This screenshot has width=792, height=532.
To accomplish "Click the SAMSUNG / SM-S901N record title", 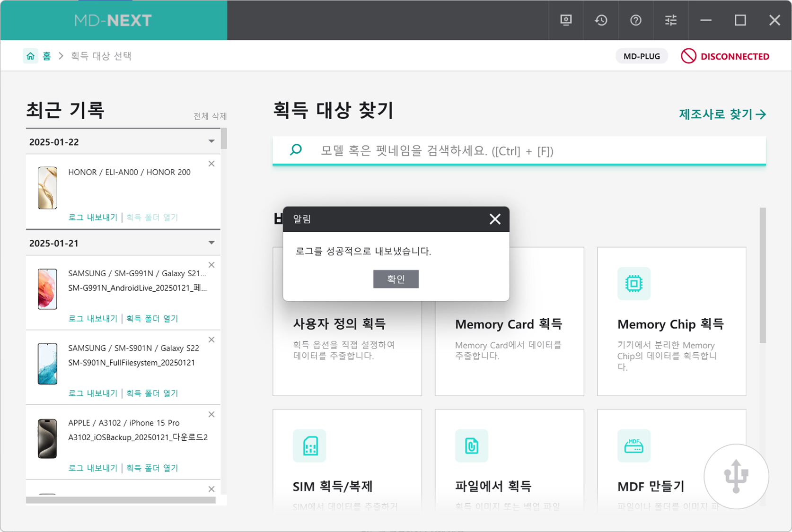I will click(133, 348).
